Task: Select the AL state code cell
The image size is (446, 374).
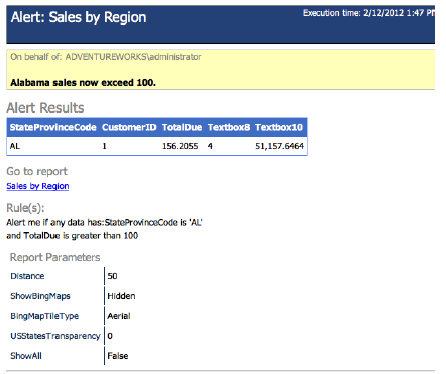Action: tap(15, 146)
